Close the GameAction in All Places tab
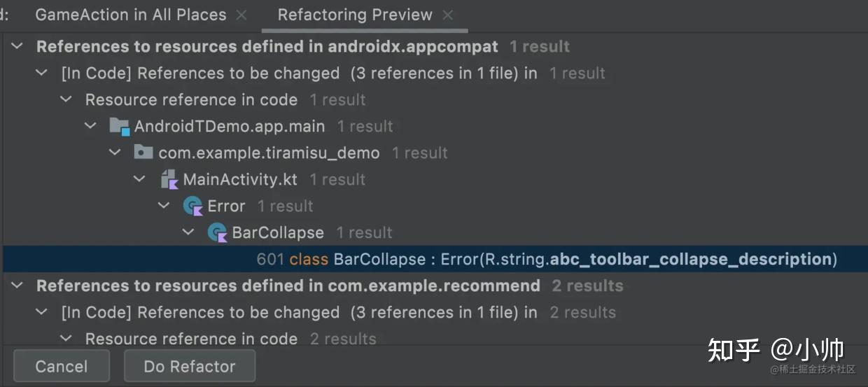Viewport: 868px width, 387px height. pyautogui.click(x=242, y=15)
